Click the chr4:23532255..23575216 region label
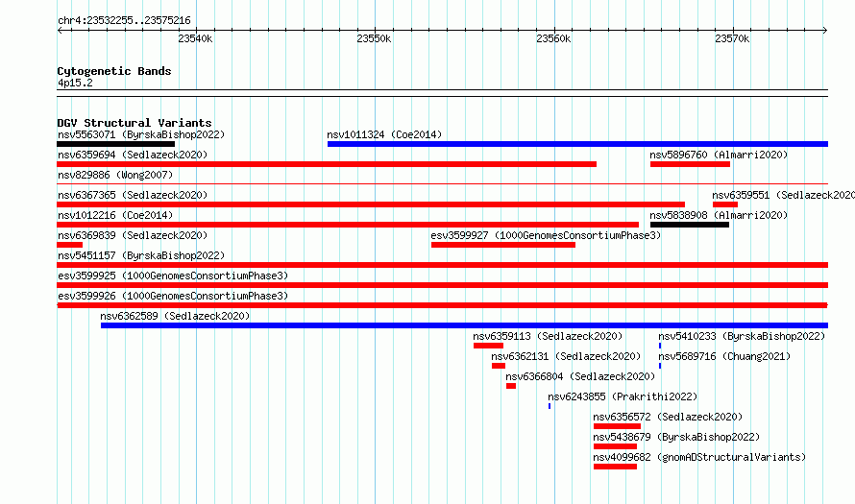This screenshot has width=855, height=504. point(124,21)
